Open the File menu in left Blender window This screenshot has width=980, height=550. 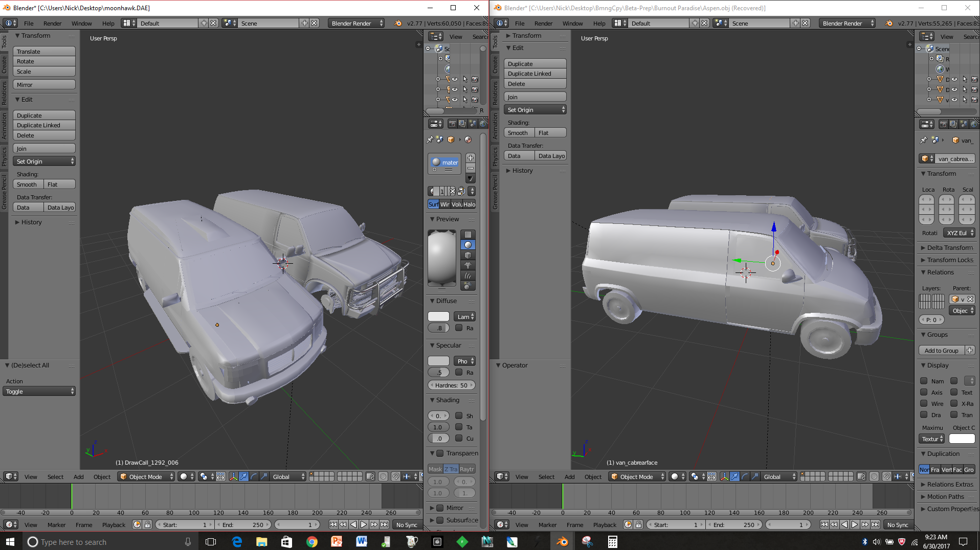[x=29, y=23]
